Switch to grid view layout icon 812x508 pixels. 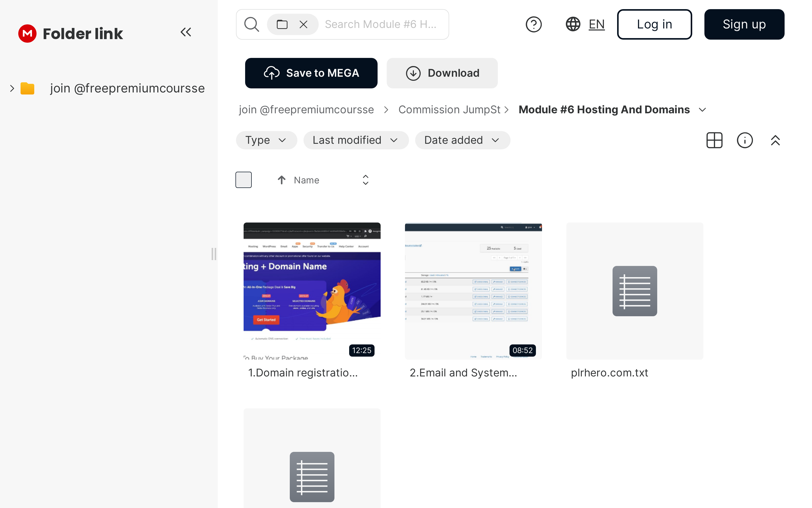[x=714, y=140]
